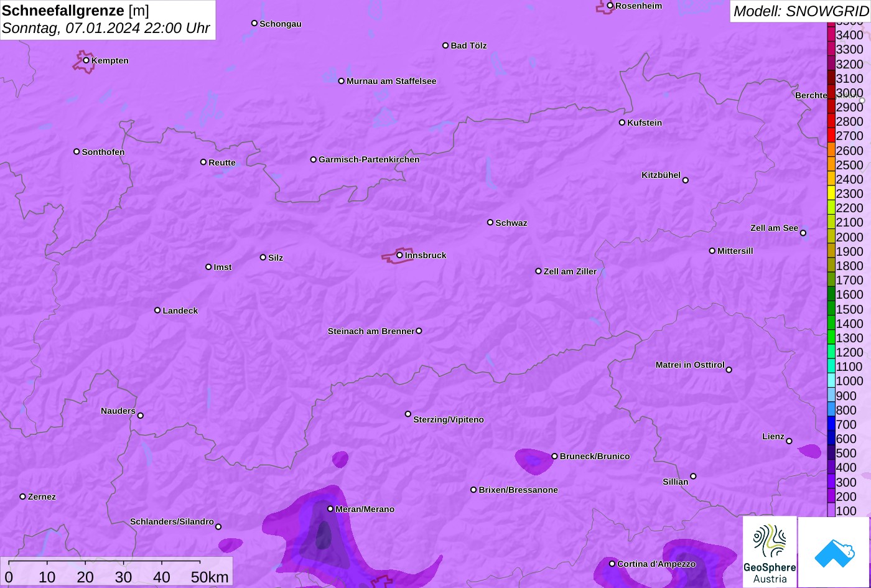Select the Zernez marker dot
871x588 pixels.
coord(23,497)
